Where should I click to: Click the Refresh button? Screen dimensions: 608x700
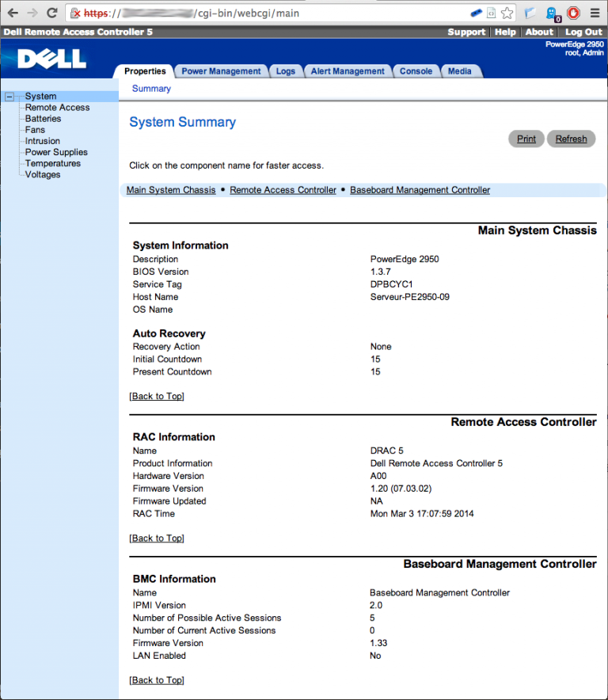coord(571,139)
